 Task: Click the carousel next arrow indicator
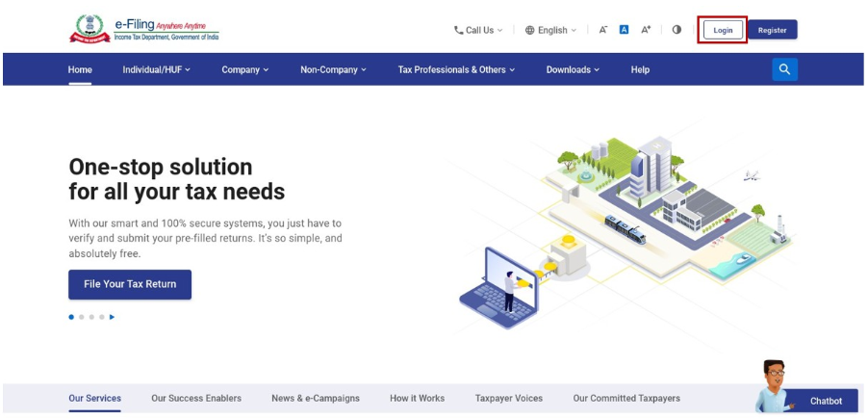coord(112,317)
